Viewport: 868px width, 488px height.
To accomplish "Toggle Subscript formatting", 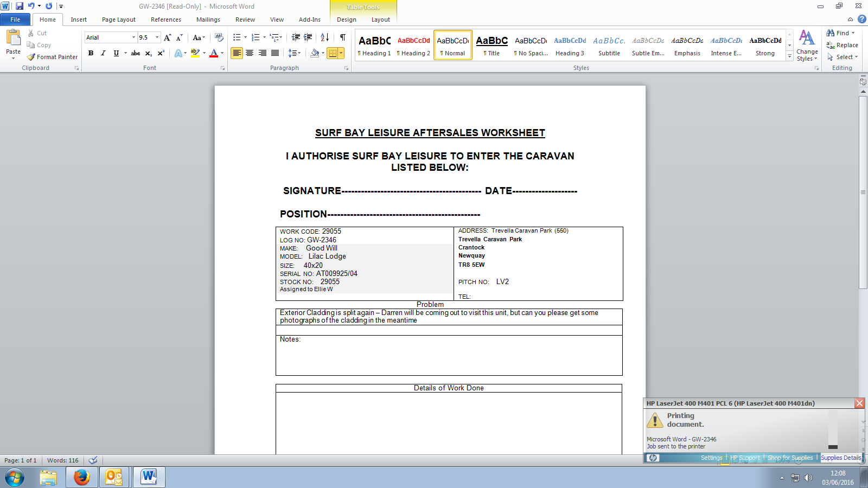I will coord(148,53).
